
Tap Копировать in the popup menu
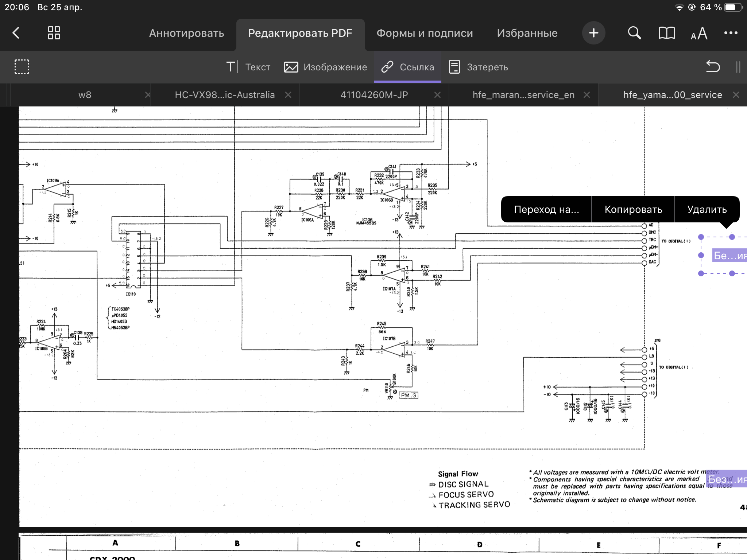[x=633, y=209]
